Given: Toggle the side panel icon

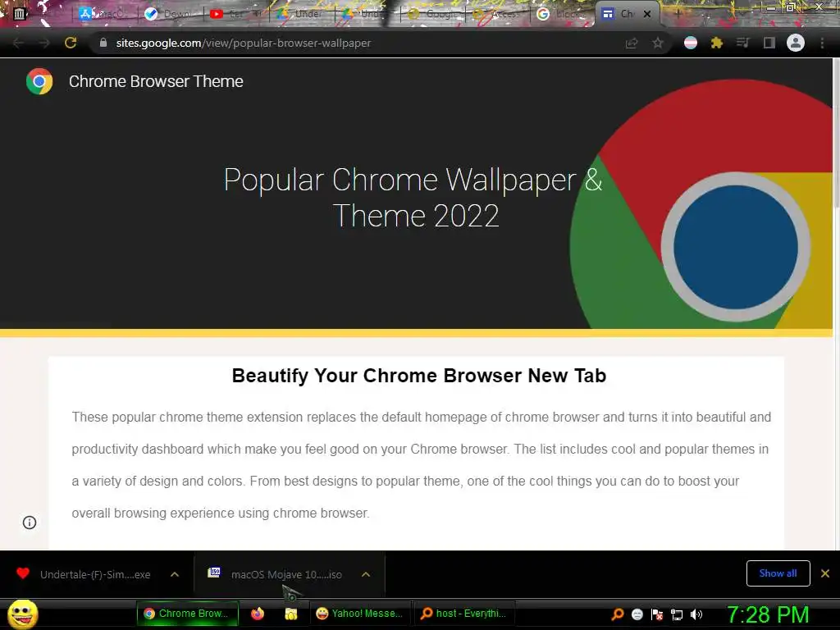Looking at the screenshot, I should point(769,43).
